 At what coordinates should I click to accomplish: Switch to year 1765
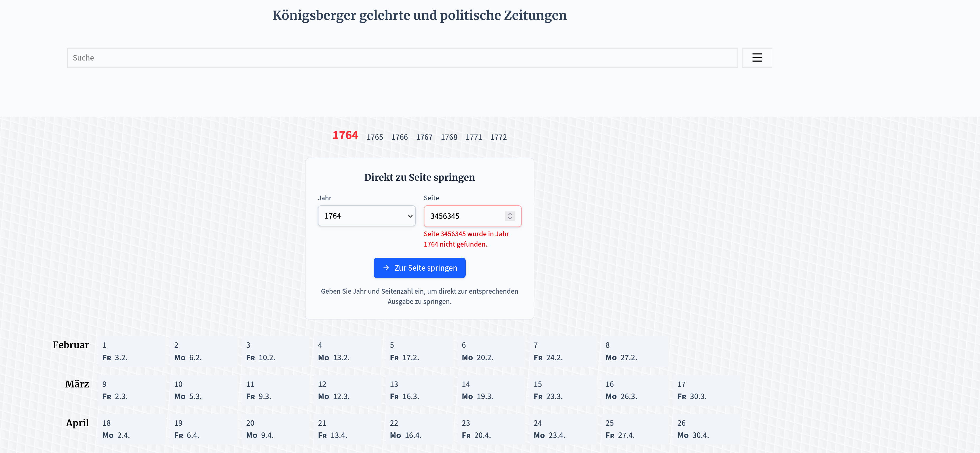pos(374,137)
